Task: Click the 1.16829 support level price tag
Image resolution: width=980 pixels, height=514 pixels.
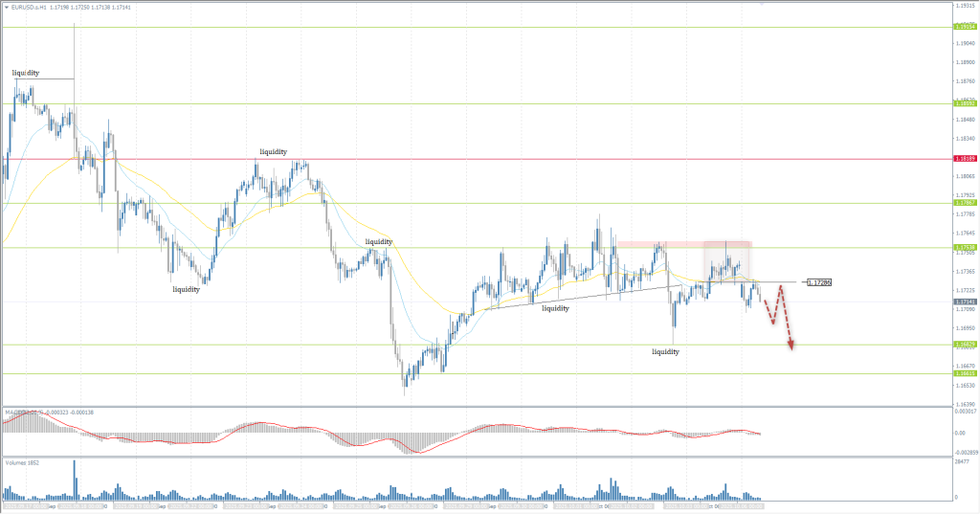Action: pos(964,344)
